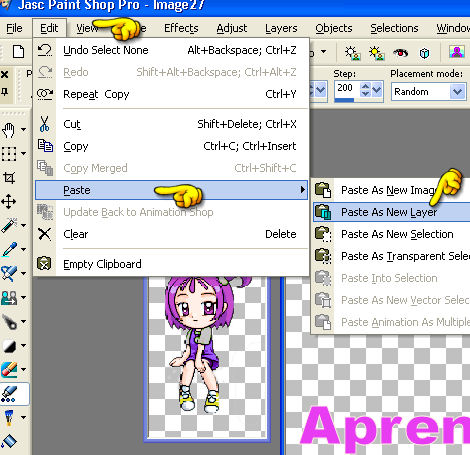Click the second sun enhance photo icon
The width and height of the screenshot is (470, 455).
point(376,53)
